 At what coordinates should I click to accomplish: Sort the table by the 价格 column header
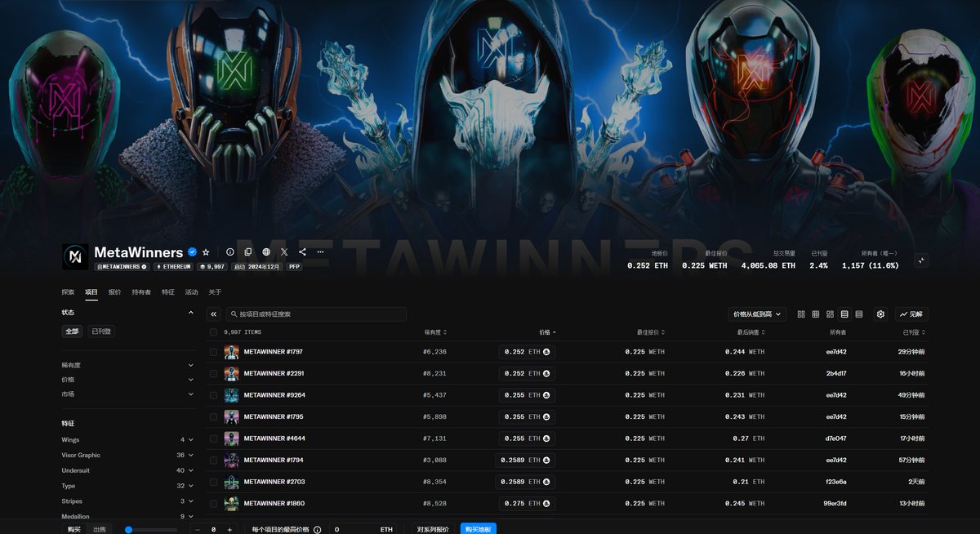[x=547, y=332]
